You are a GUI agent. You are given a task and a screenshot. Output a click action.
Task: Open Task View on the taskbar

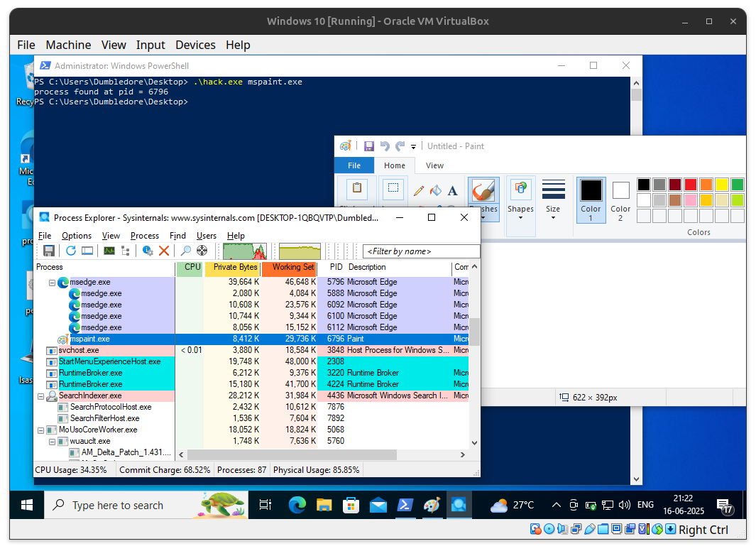click(x=265, y=505)
